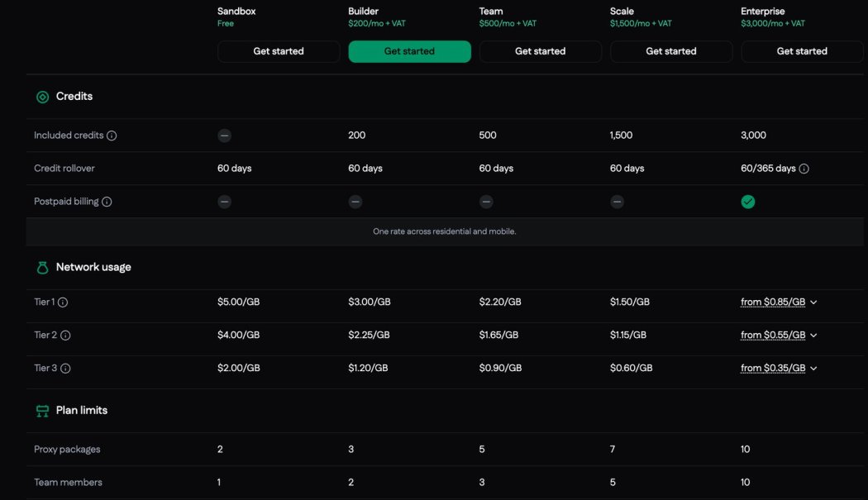
Task: Click the Postpaid billing row label
Action: pyautogui.click(x=66, y=202)
